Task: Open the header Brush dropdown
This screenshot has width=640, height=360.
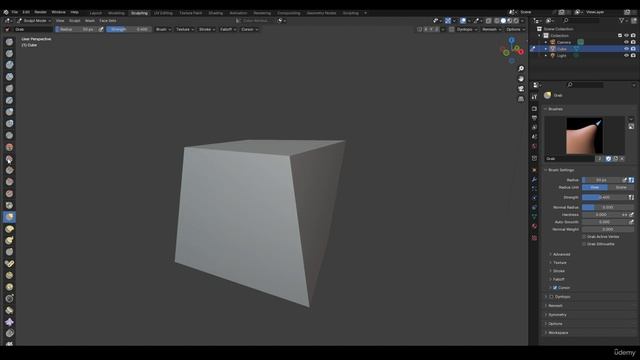Action: pyautogui.click(x=163, y=29)
